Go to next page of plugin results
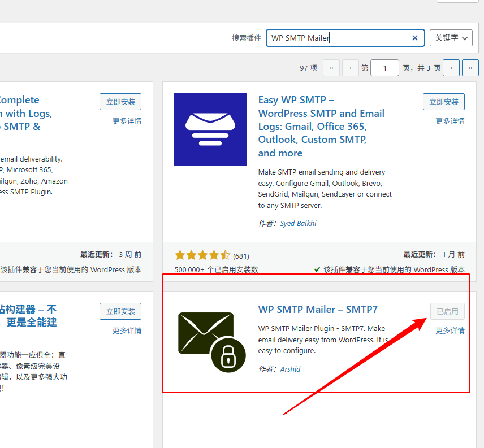Viewport: 484px width, 448px height. [451, 68]
